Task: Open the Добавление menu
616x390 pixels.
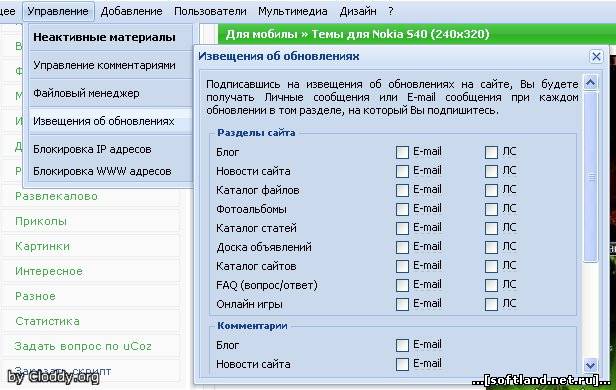Action: pyautogui.click(x=131, y=11)
